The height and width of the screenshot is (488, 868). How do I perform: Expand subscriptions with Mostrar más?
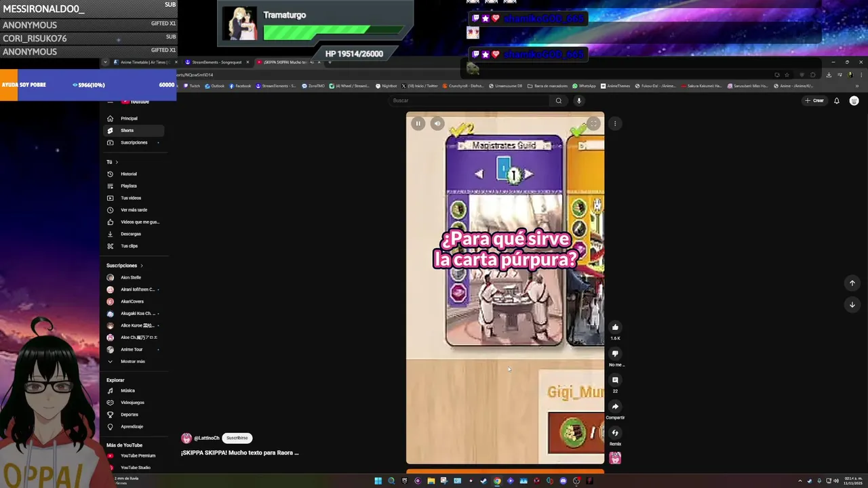pos(134,361)
